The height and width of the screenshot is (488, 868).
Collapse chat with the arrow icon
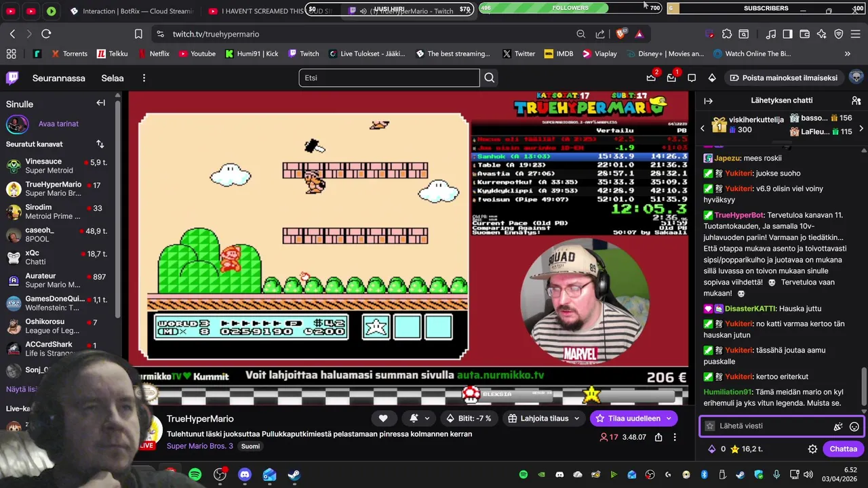[x=708, y=100]
